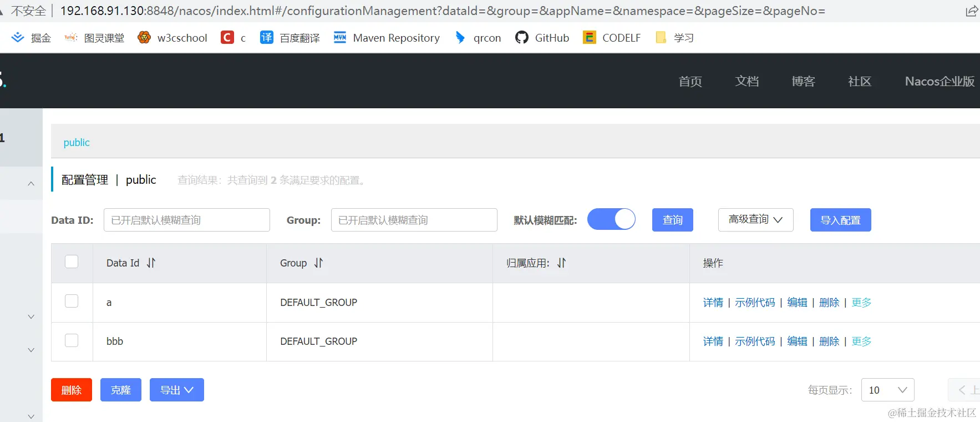Check the select-all checkbox in table header
The width and height of the screenshot is (980, 422).
click(x=72, y=262)
